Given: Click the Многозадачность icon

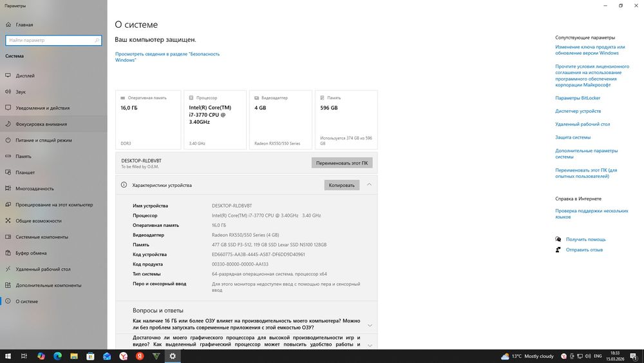Looking at the screenshot, I should pyautogui.click(x=8, y=188).
